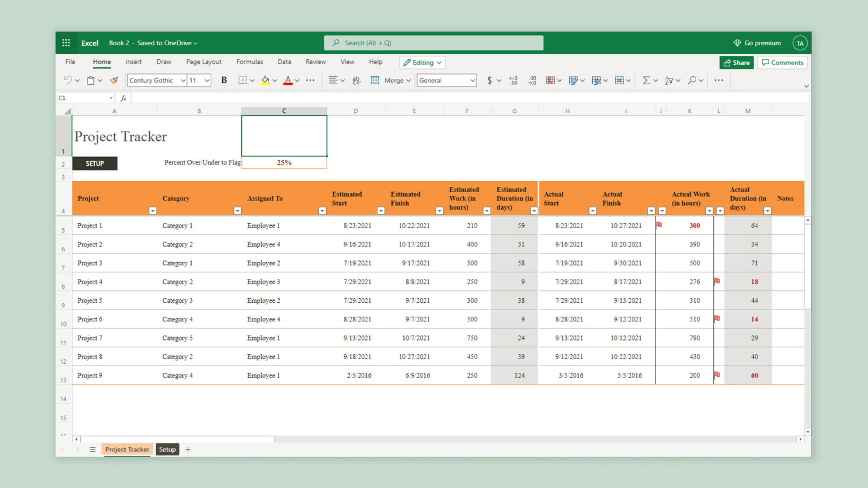Open the Comments panel
868x488 pixels.
pyautogui.click(x=783, y=62)
